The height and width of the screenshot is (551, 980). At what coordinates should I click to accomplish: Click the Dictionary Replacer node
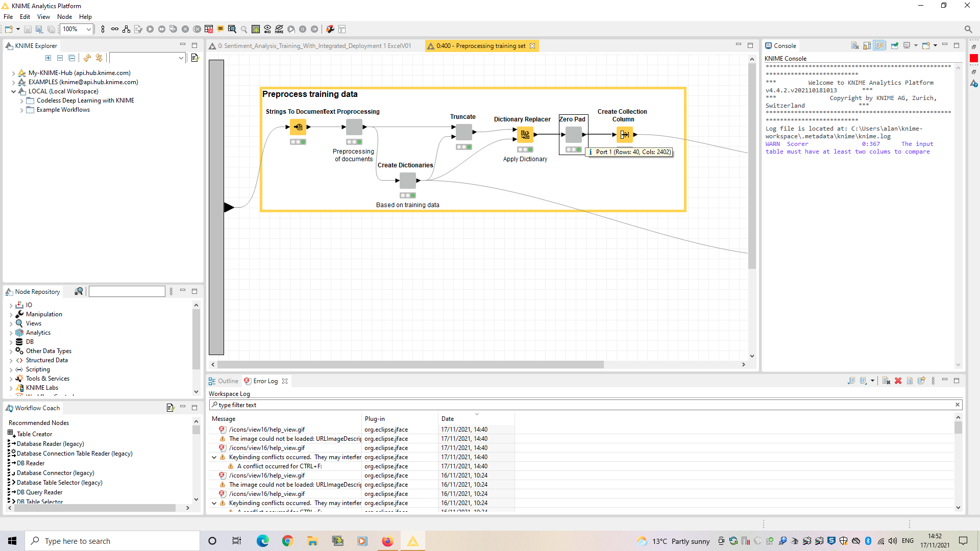pyautogui.click(x=525, y=135)
